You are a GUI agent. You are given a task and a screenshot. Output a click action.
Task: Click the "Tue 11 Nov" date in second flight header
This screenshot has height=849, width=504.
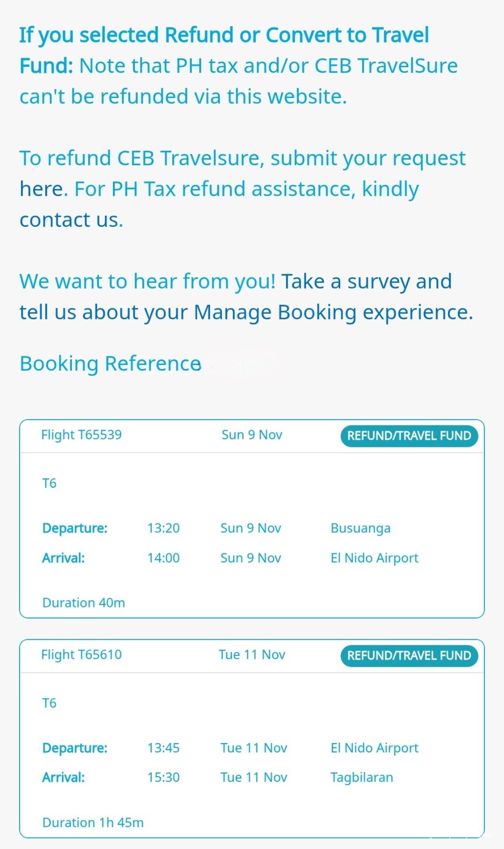[252, 654]
